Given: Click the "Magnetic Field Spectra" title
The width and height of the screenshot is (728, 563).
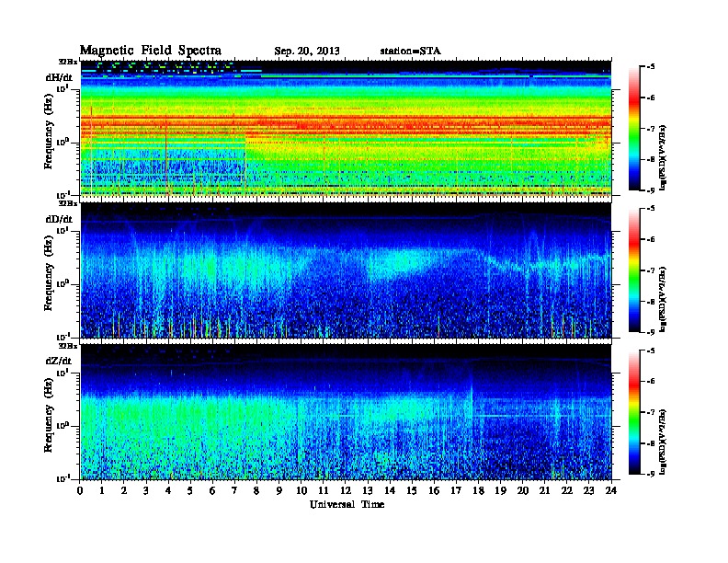Looking at the screenshot, I should (151, 51).
